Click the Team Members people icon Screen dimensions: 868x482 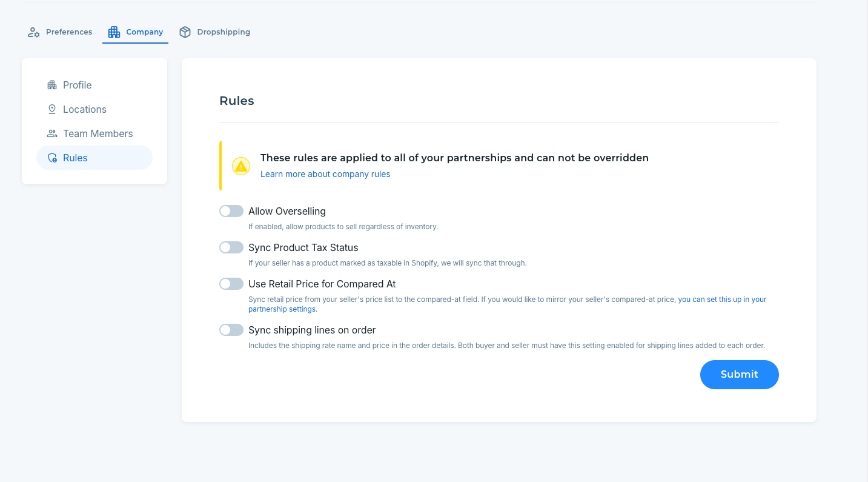pyautogui.click(x=52, y=133)
